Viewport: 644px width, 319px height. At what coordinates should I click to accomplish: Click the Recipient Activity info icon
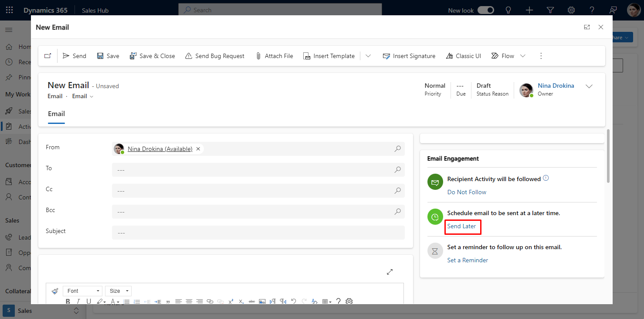click(x=546, y=178)
